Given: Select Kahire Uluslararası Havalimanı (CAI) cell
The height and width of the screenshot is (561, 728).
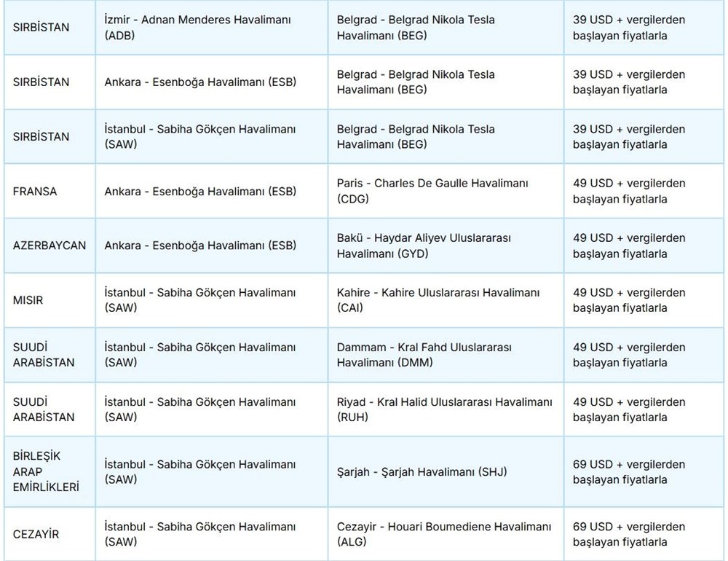Looking at the screenshot, I should [446, 300].
